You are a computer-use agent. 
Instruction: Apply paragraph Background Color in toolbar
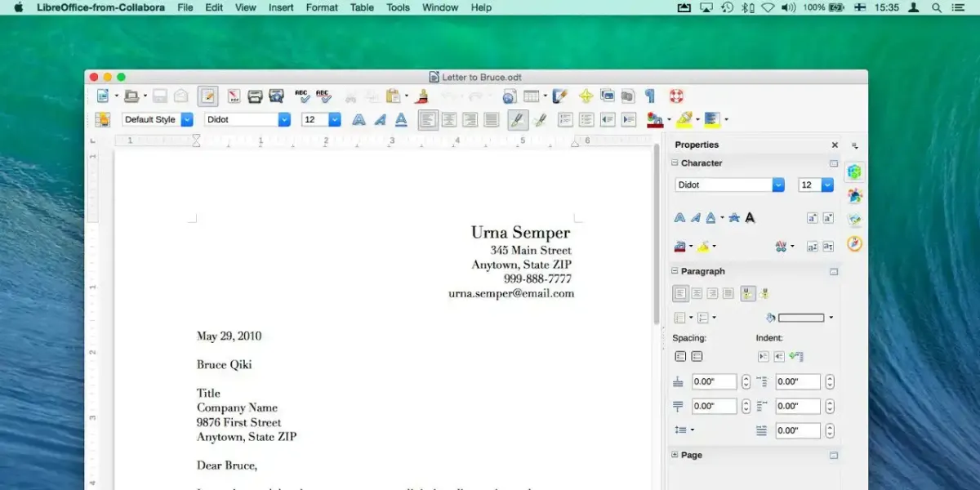click(712, 120)
